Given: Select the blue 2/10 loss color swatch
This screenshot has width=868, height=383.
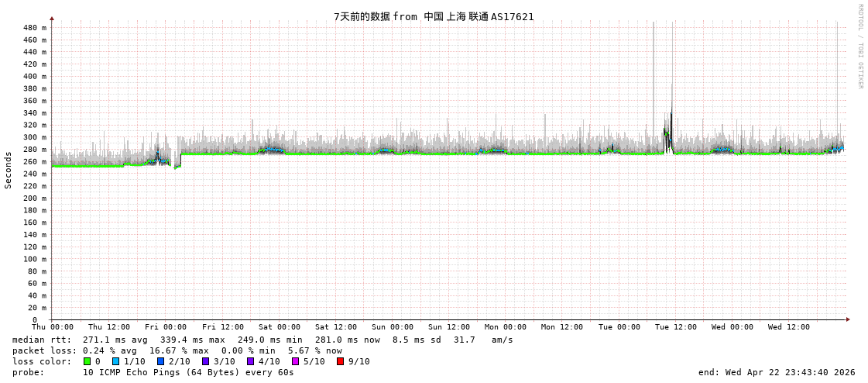Looking at the screenshot, I should tap(161, 361).
